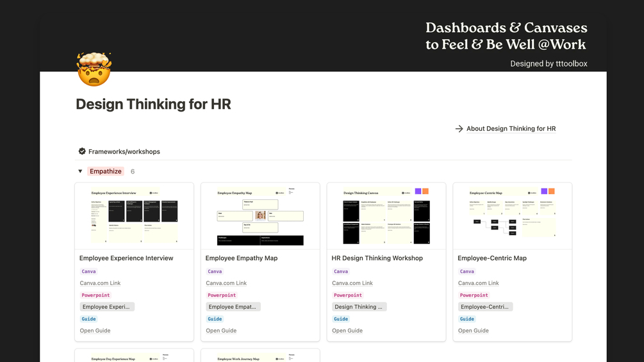
Task: Collapse the Empathize group triangle
Action: point(80,171)
